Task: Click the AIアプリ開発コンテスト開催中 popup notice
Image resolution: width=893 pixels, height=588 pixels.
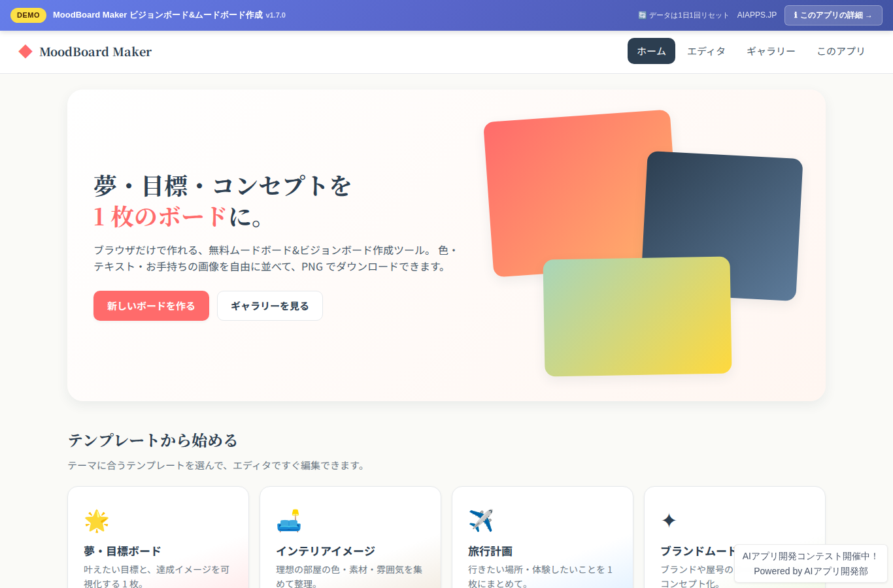Action: tap(811, 556)
